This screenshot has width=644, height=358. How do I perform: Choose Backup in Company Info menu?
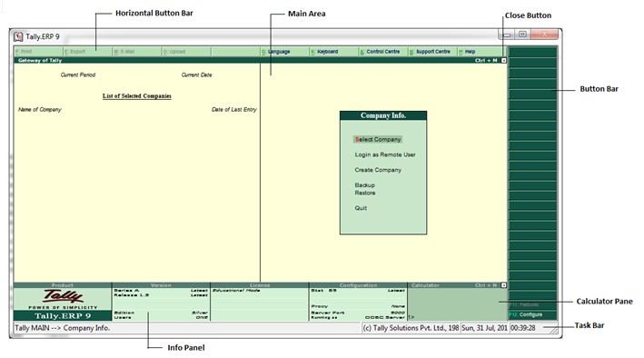click(x=365, y=185)
